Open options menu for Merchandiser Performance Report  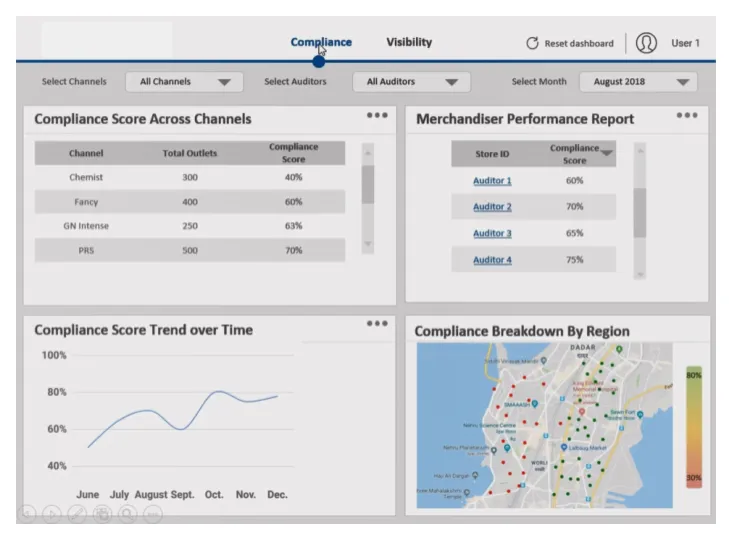click(687, 115)
